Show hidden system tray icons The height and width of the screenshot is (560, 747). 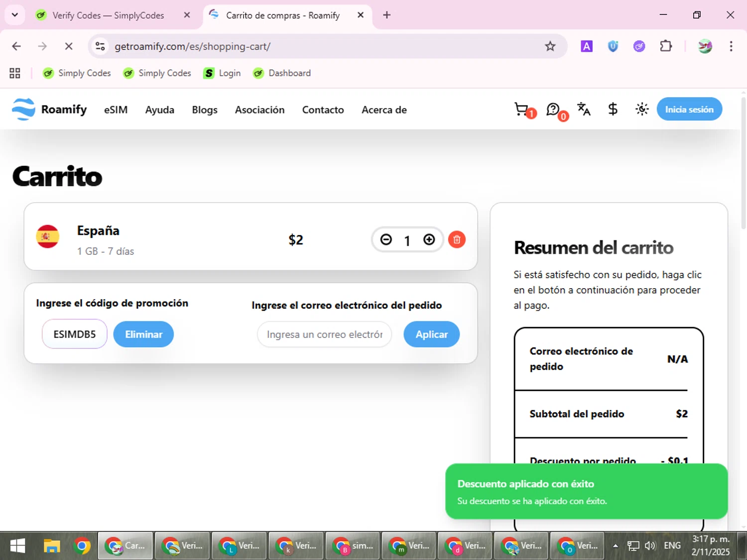[616, 546]
